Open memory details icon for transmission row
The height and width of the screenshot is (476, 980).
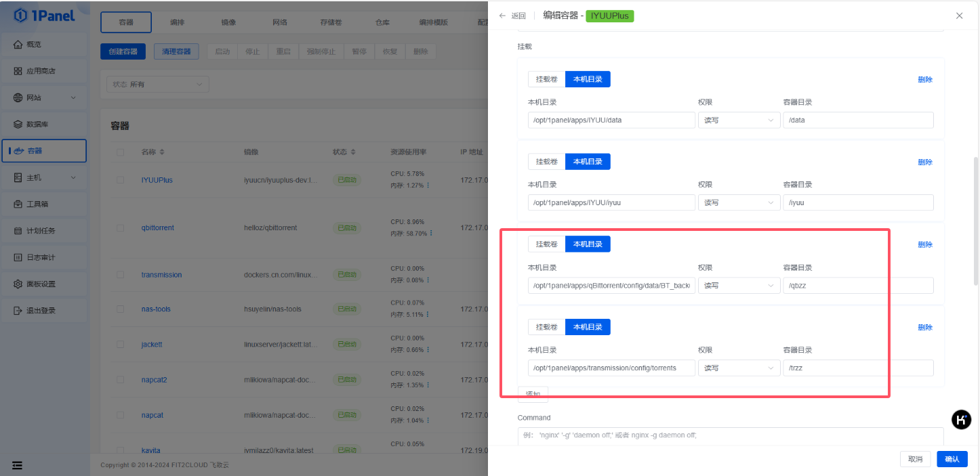click(x=429, y=280)
